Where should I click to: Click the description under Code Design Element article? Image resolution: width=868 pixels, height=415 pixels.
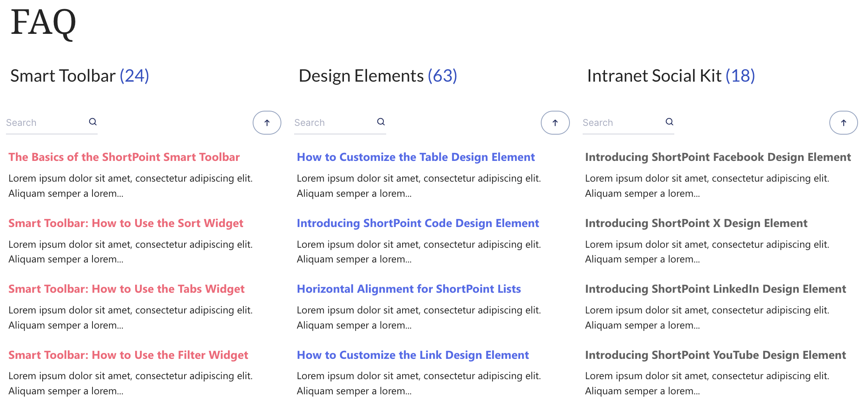(x=419, y=252)
